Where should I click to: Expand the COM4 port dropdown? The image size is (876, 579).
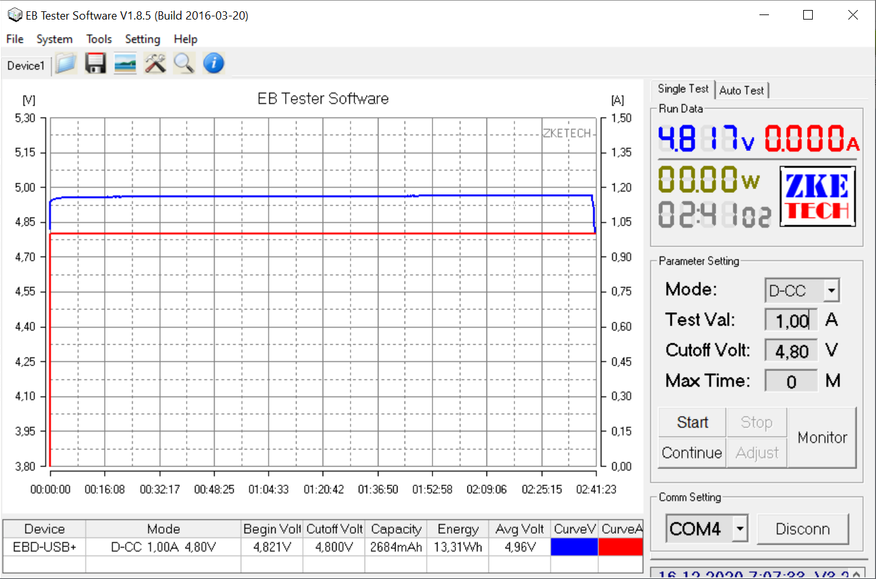tap(740, 528)
